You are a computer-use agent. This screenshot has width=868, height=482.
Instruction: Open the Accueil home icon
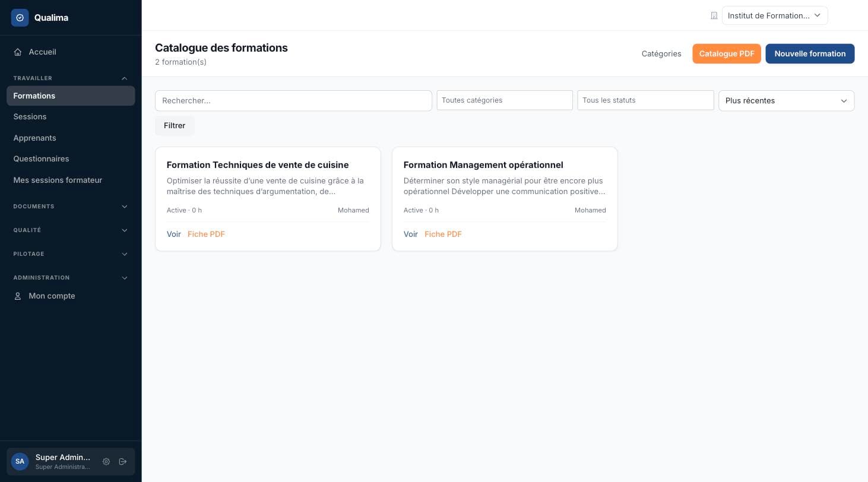click(x=18, y=52)
